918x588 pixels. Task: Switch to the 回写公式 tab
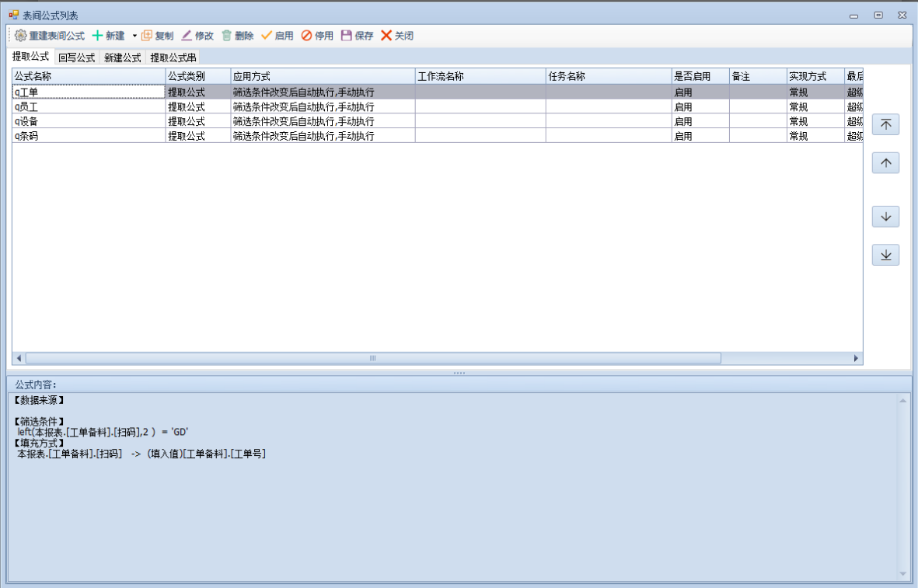point(76,57)
